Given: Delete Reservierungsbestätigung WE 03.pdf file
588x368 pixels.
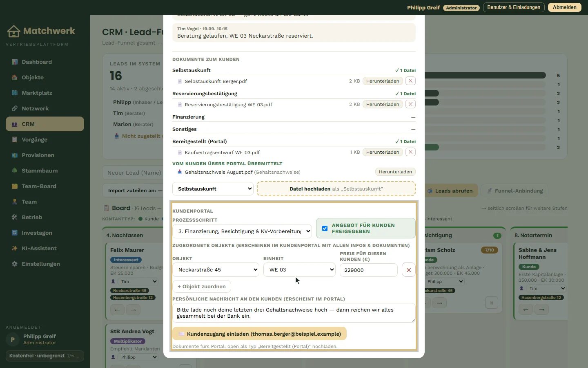Looking at the screenshot, I should click(x=410, y=104).
